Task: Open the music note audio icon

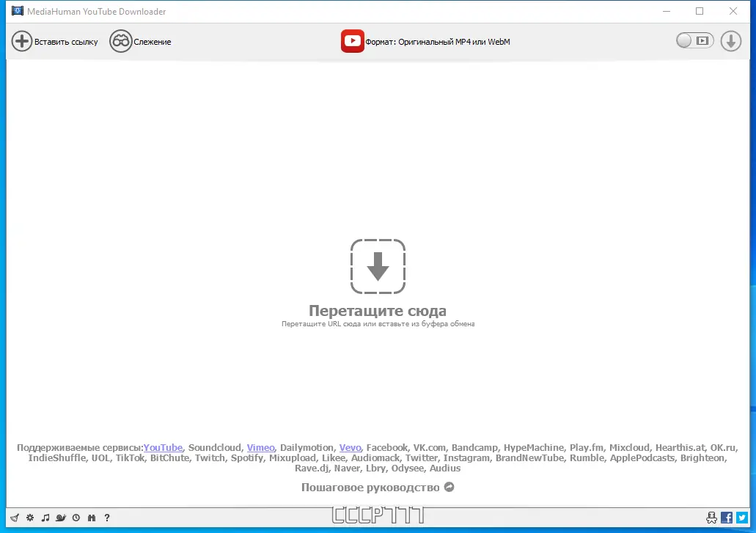Action: pos(45,518)
